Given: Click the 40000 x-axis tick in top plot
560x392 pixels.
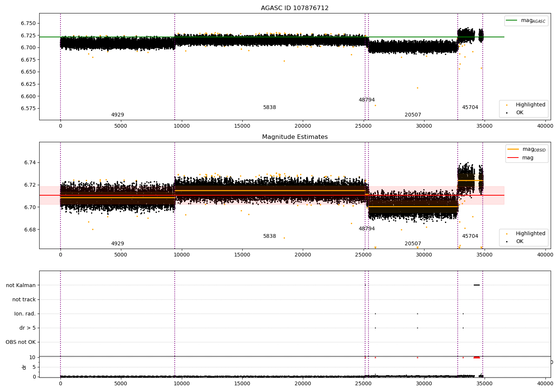Looking at the screenshot, I should [x=545, y=126].
